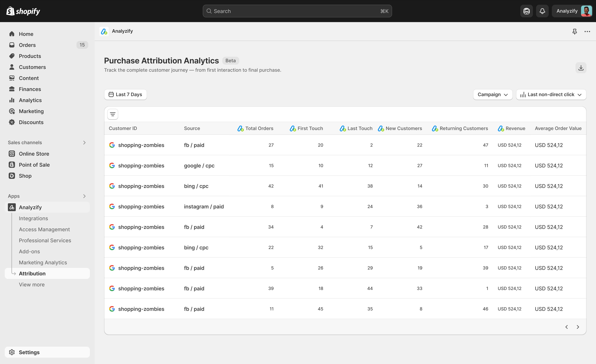The image size is (596, 364).
Task: Open Settings at sidebar bottom
Action: [x=29, y=352]
